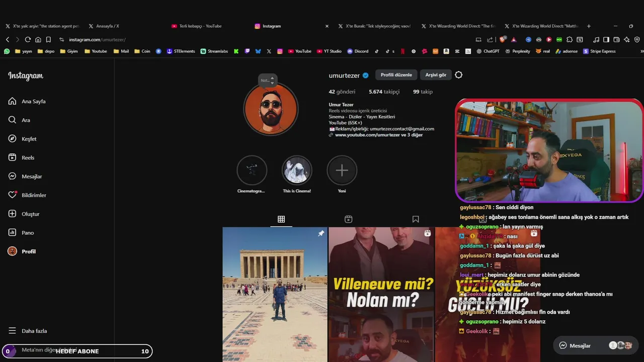Open the pinned Anıtkabir photo post

275,295
